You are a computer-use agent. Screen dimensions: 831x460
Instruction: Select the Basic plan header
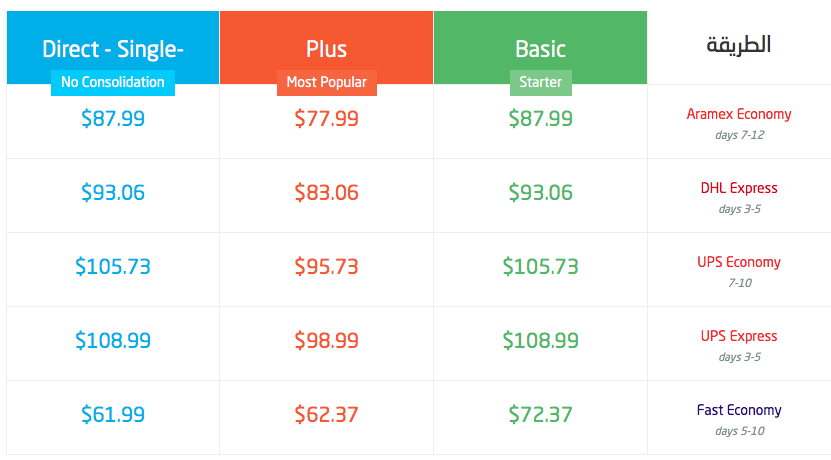[540, 49]
